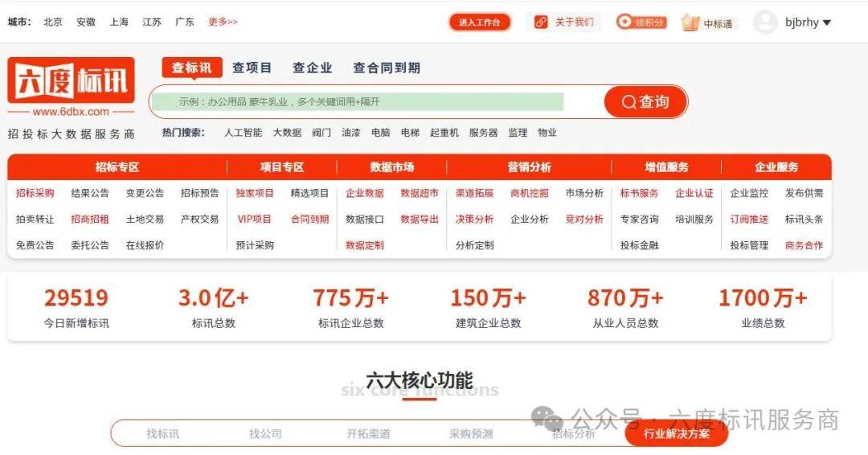This screenshot has width=868, height=455.
Task: Select the 找标讯 core function tab
Action: [x=162, y=433]
